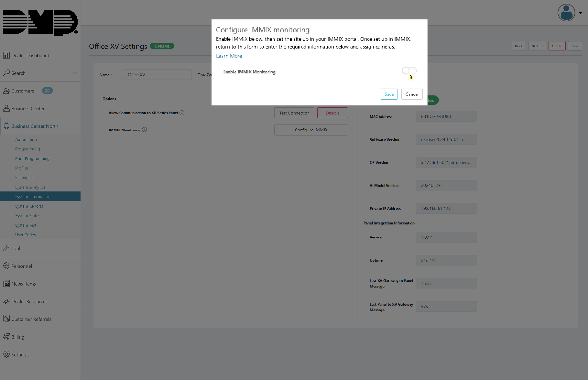Click the Name input field
The width and height of the screenshot is (588, 380).
[x=157, y=74]
